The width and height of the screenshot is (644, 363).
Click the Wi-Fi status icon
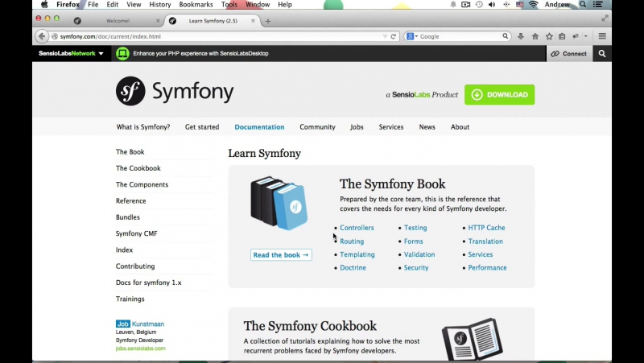pyautogui.click(x=533, y=5)
